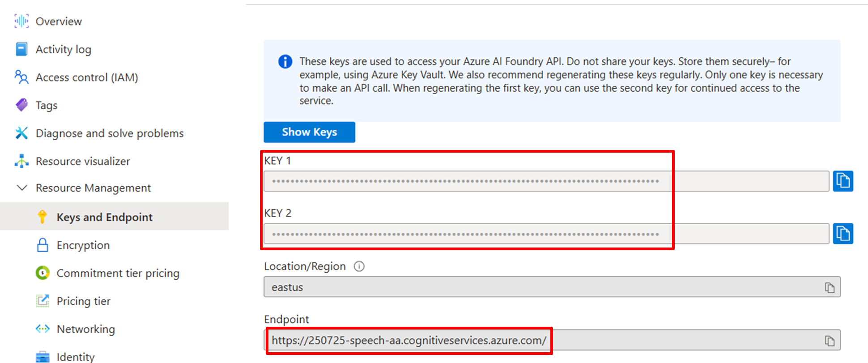Open Encryption settings
Viewport: 868px width, 363px height.
tap(83, 245)
